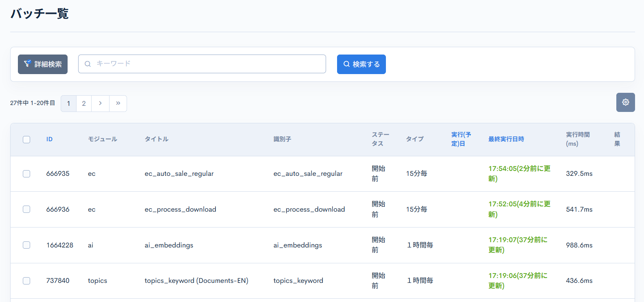Check the row for ID 666936
The image size is (644, 302).
(26, 209)
